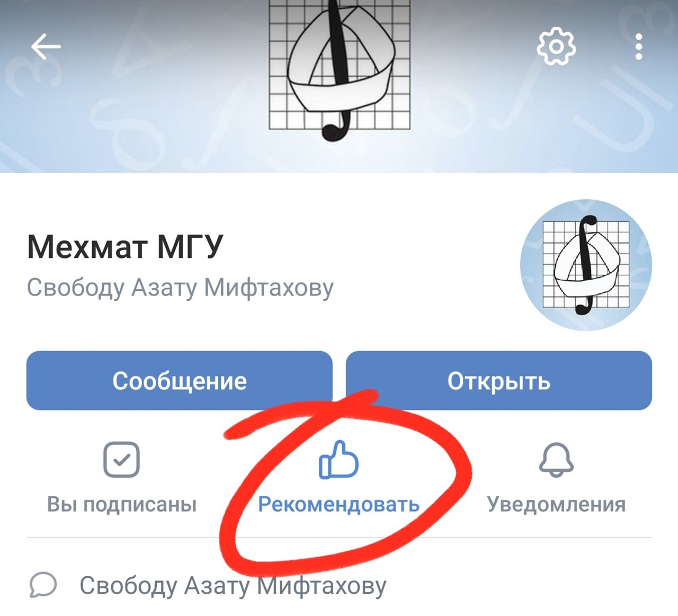Open the three-dot overflow menu
This screenshot has height=616, width=678.
(639, 47)
